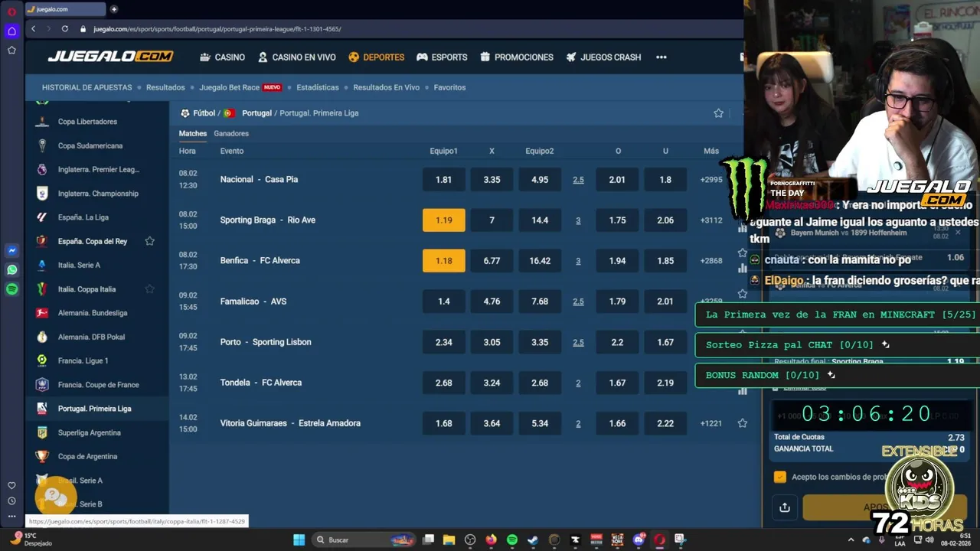Expand total line 2.5 for Famalicao - AVS
This screenshot has width=980, height=551.
578,302
